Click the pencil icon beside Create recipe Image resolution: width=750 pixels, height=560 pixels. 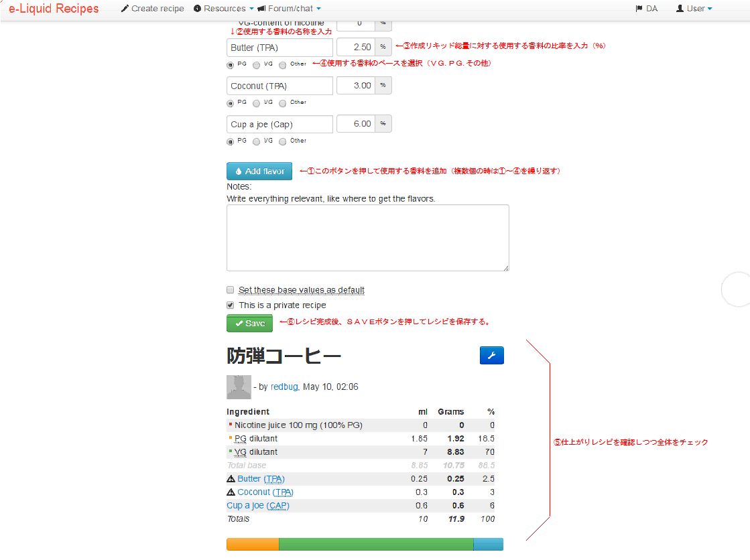click(125, 9)
